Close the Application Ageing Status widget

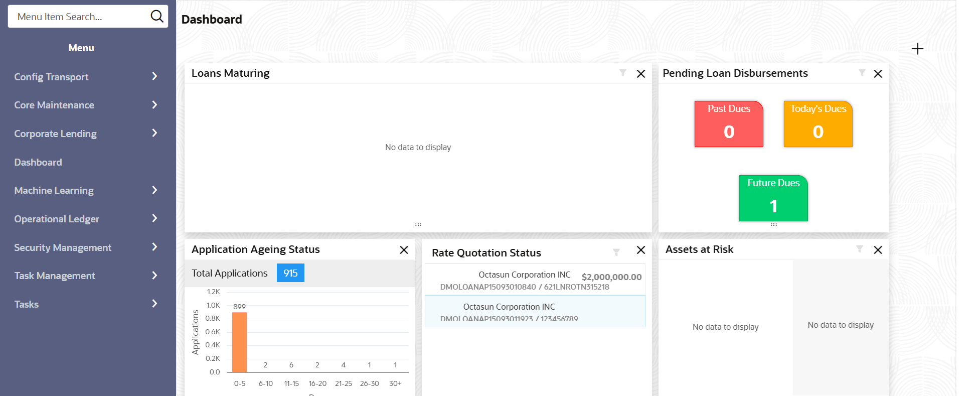[404, 250]
